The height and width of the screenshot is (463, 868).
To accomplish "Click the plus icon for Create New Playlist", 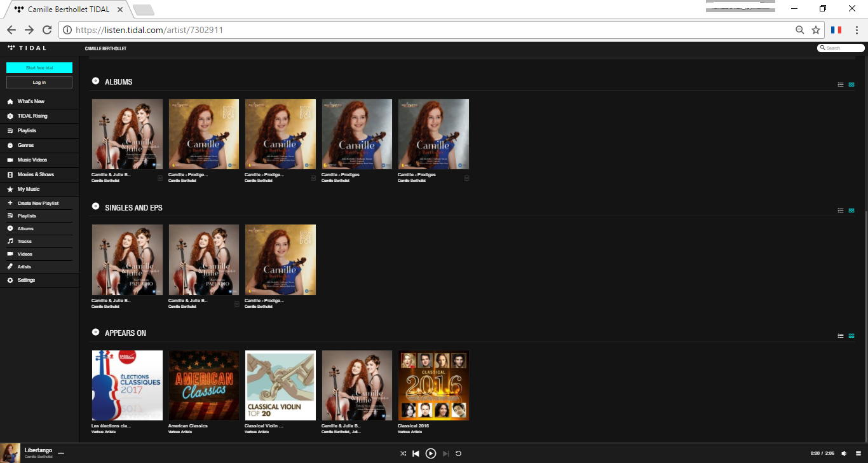I will [x=10, y=203].
